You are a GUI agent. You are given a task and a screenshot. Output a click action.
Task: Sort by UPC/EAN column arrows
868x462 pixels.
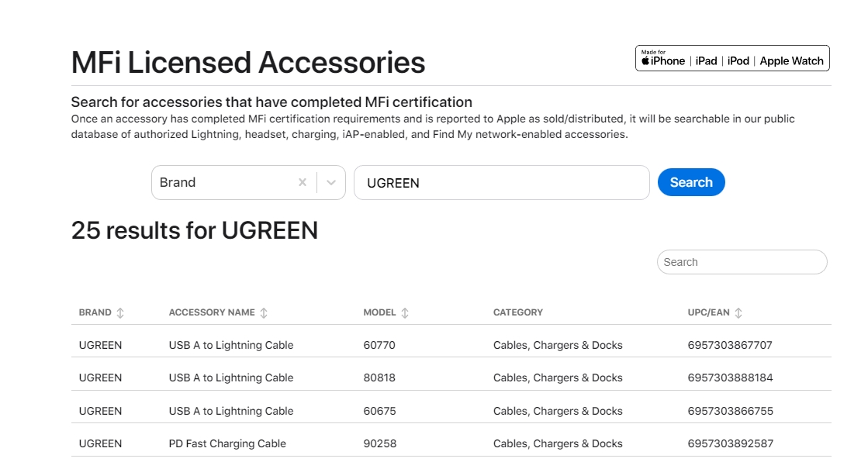[x=738, y=313]
